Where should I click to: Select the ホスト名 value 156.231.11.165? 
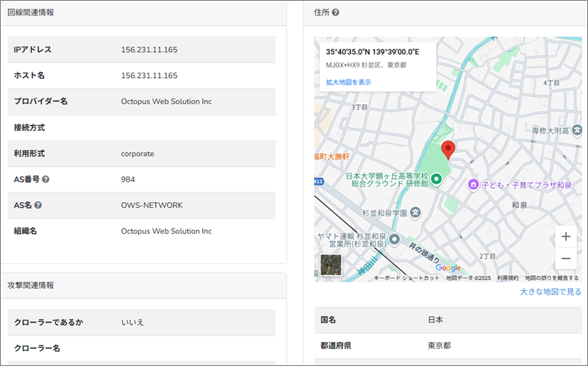(149, 76)
